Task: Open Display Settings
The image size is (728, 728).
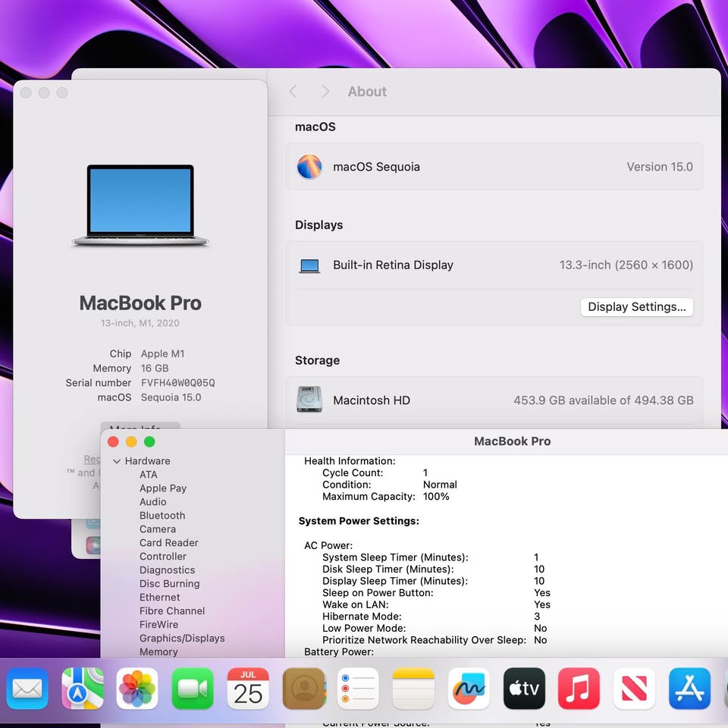Action: coord(636,307)
